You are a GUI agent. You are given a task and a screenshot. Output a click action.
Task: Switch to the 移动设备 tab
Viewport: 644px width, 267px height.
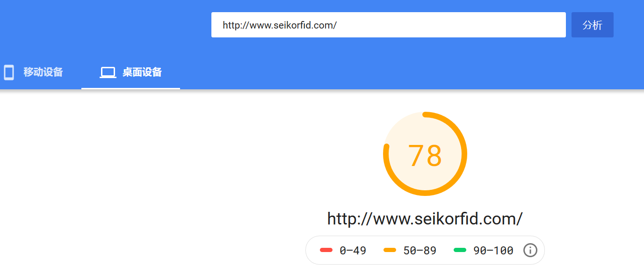(43, 72)
